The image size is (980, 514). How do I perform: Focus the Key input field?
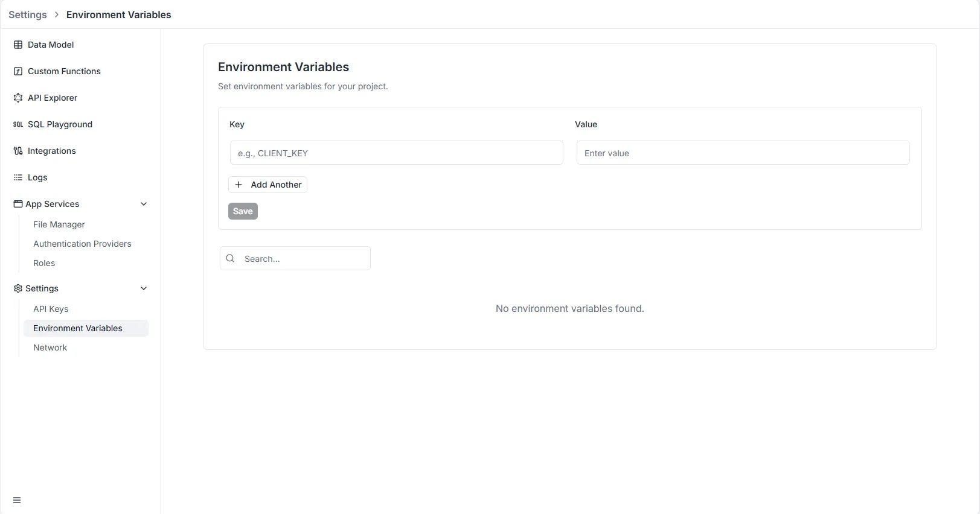(396, 153)
